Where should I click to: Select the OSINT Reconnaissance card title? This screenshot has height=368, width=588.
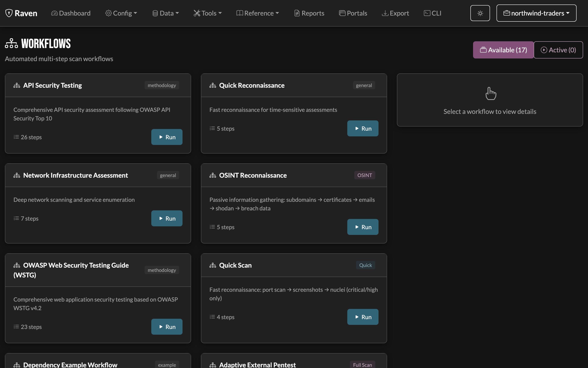click(x=253, y=175)
